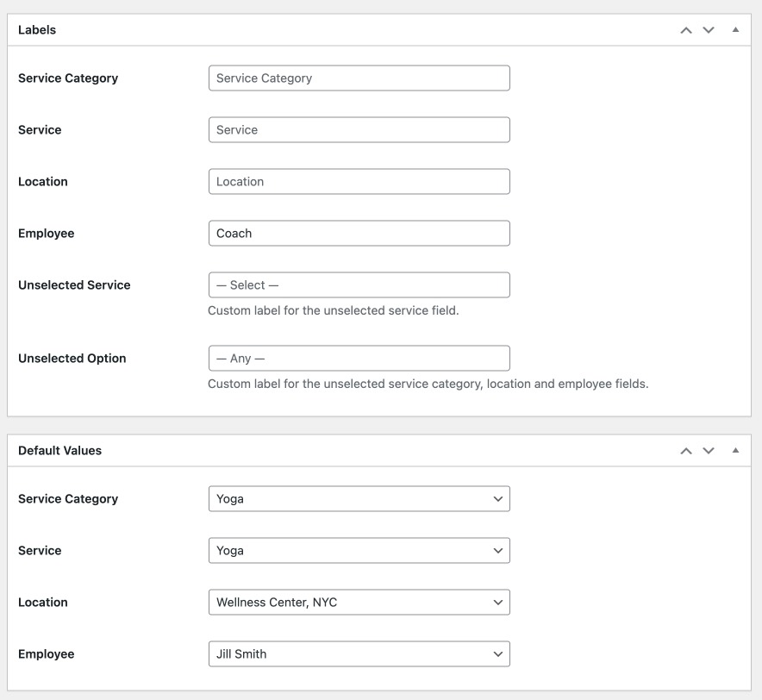The height and width of the screenshot is (700, 762).
Task: Open the default Service Category dropdown
Action: click(359, 499)
